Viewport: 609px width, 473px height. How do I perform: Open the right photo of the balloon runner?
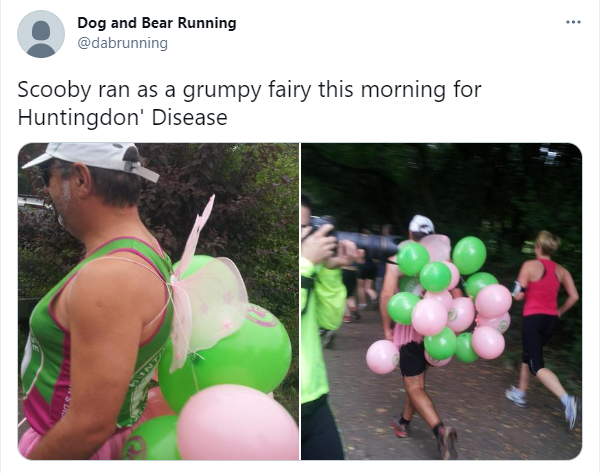tap(442, 301)
